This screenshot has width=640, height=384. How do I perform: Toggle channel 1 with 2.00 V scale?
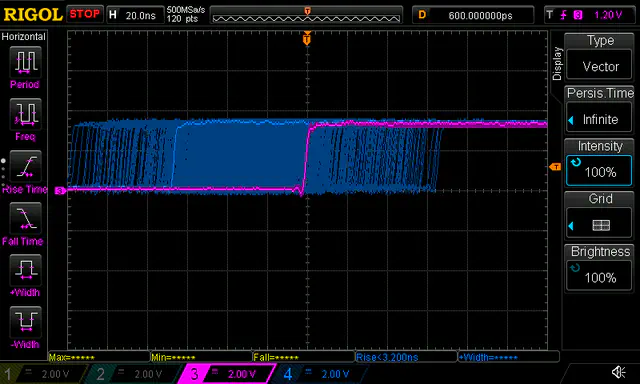click(43, 374)
